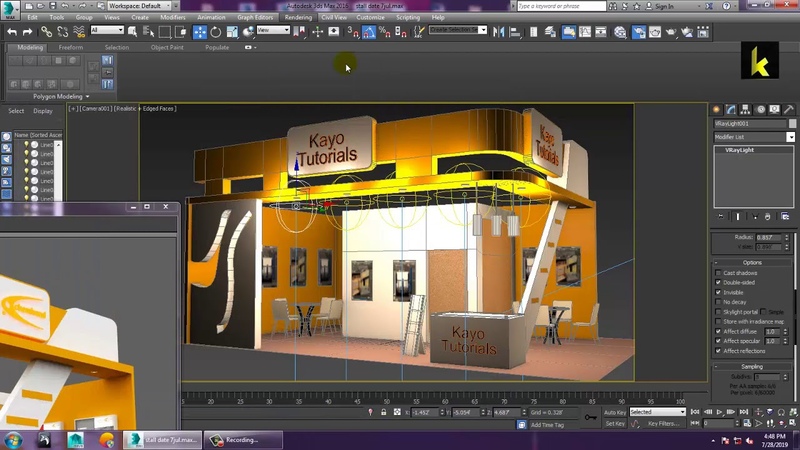Screen dimensions: 800x450
Task: Open the Render Setup teapot icon
Action: pyautogui.click(x=639, y=32)
